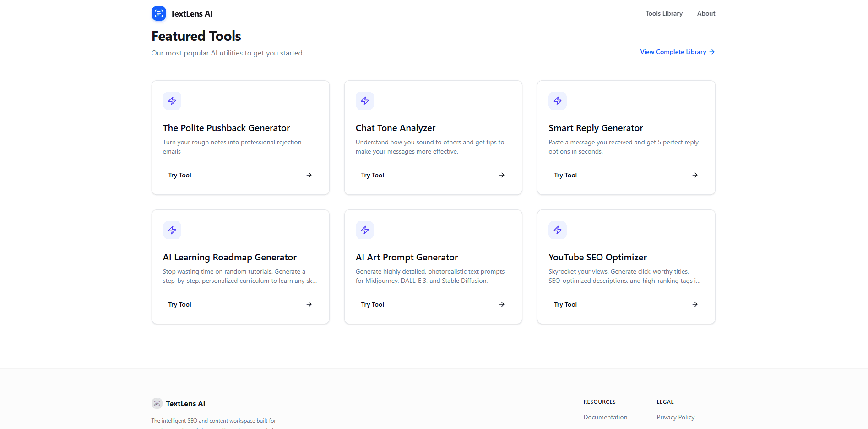Open the Documentation footer link

click(605, 417)
